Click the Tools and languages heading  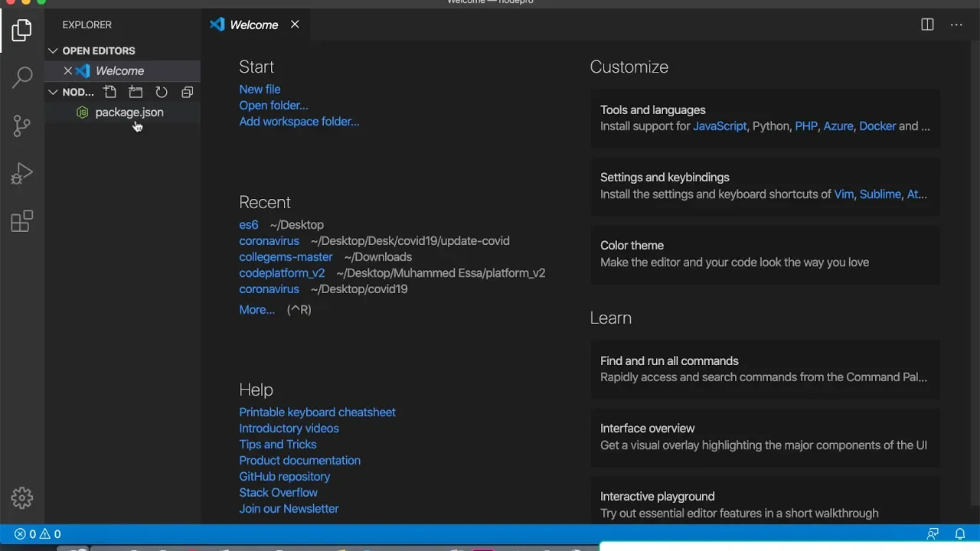coord(653,110)
